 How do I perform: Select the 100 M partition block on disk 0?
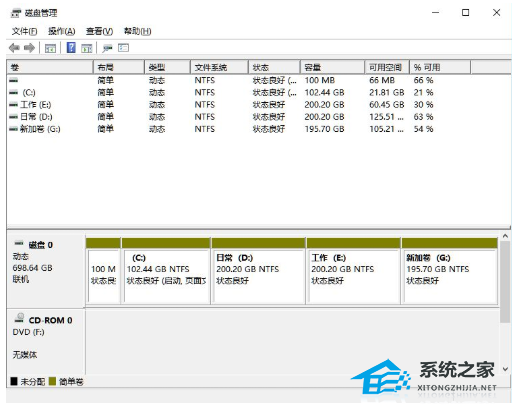103,271
